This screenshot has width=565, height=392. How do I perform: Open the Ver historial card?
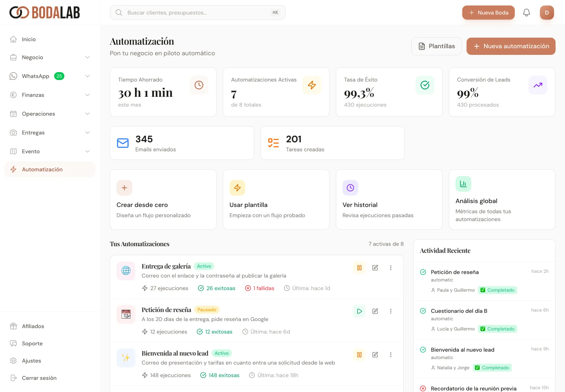point(389,199)
